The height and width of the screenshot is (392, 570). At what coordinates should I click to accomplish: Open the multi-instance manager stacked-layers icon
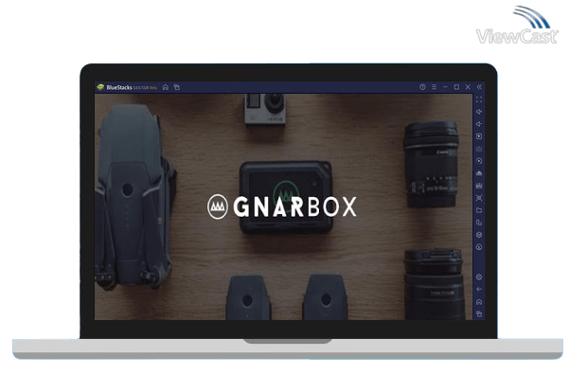click(479, 235)
